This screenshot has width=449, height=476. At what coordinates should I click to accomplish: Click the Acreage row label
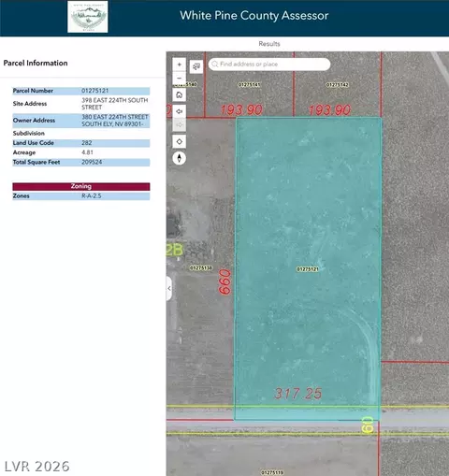[24, 152]
